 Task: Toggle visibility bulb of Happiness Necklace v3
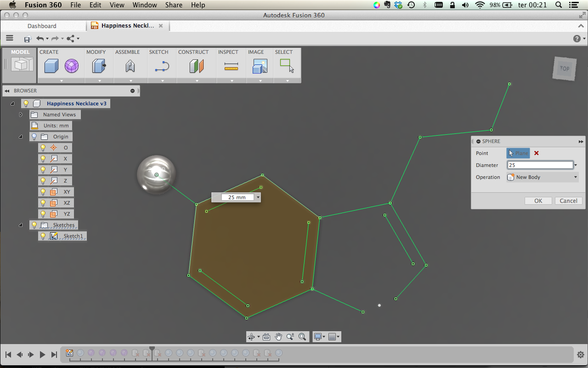pos(26,103)
